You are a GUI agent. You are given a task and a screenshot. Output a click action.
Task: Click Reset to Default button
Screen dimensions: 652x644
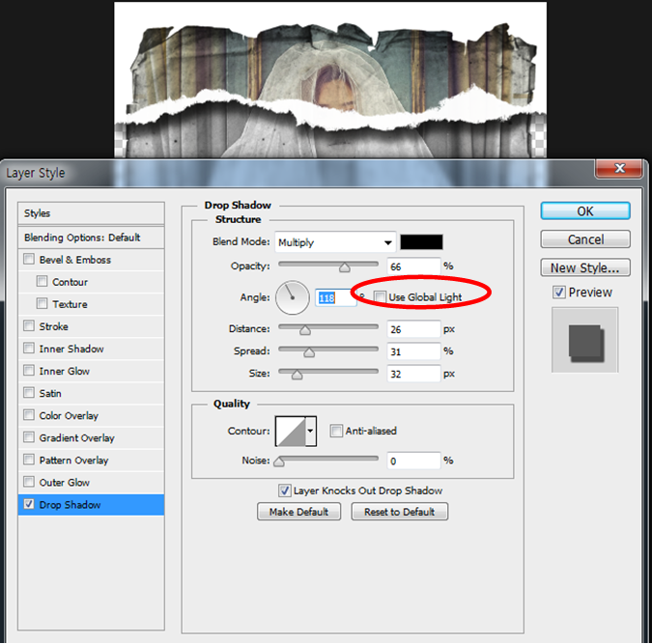coord(400,512)
